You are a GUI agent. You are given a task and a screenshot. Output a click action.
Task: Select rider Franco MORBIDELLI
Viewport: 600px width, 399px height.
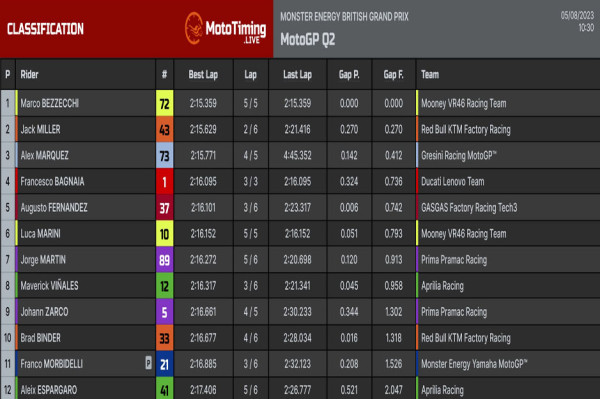click(52, 364)
